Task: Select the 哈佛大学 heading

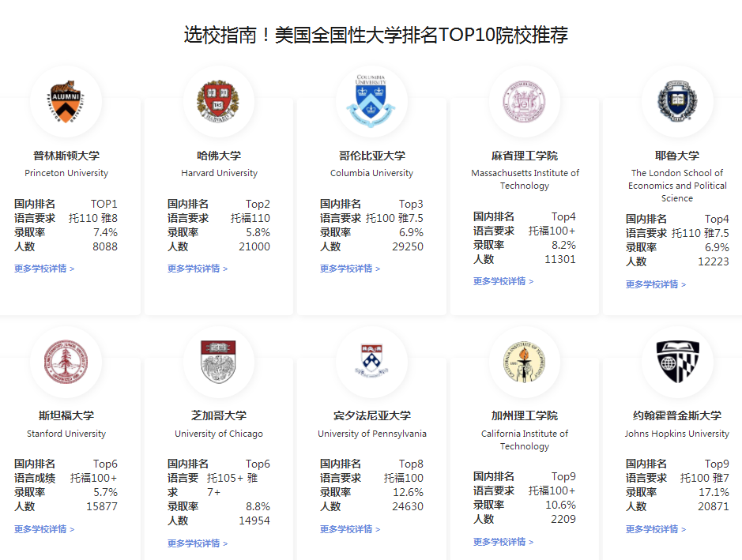Action: coord(219,156)
